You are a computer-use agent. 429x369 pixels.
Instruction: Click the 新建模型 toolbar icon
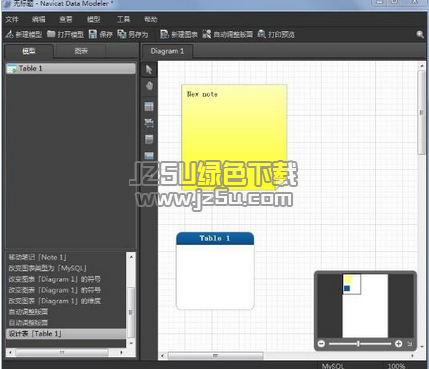[9, 34]
